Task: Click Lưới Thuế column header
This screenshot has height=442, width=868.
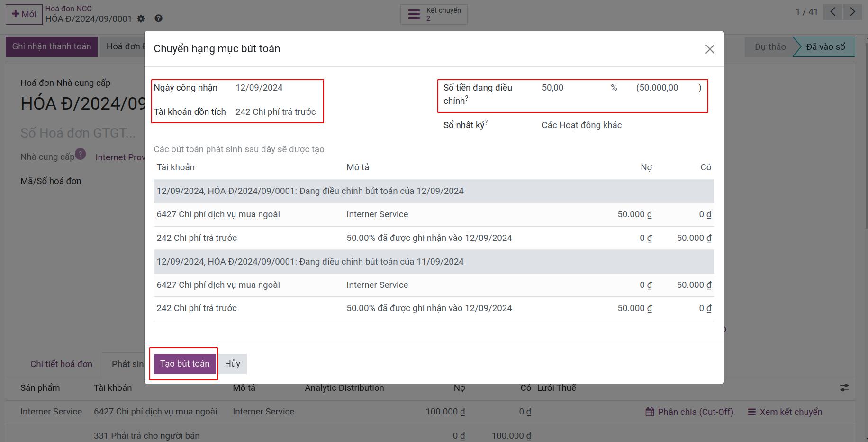Action: pos(556,388)
